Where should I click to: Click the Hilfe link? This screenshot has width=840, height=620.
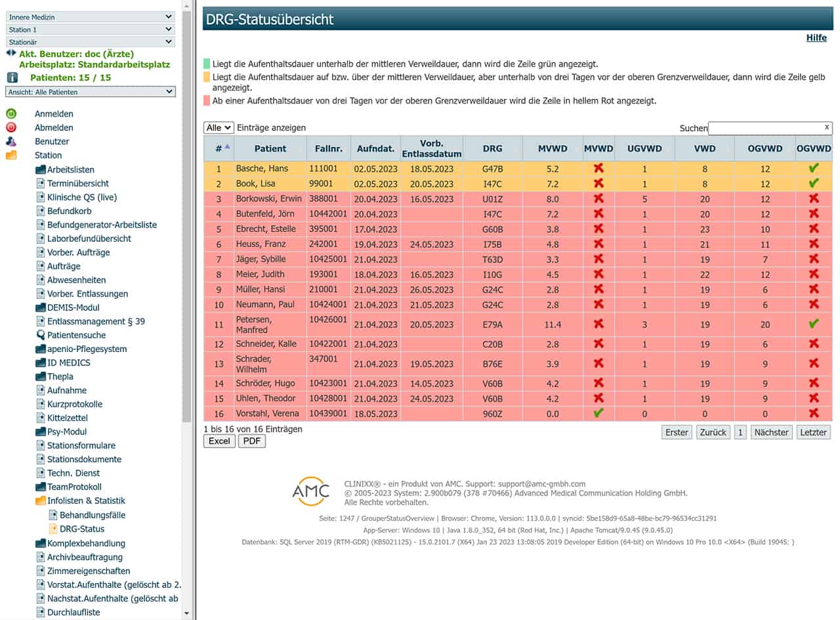(816, 37)
